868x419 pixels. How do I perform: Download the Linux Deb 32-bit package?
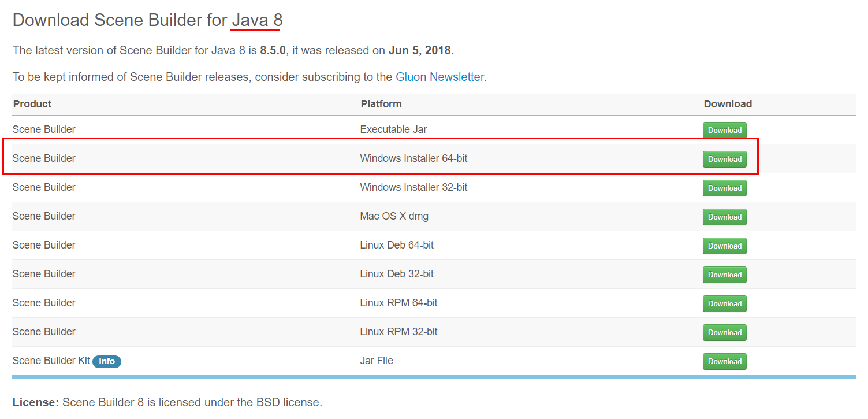[x=724, y=275]
